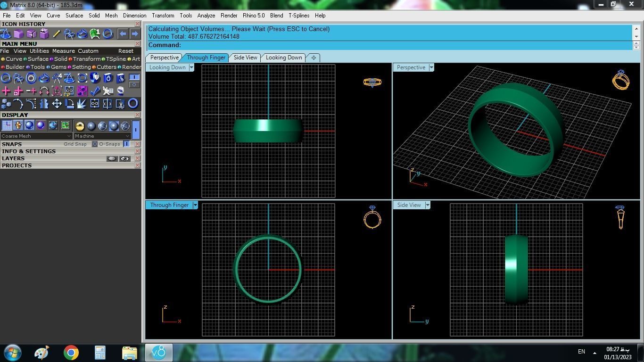644x362 pixels.
Task: Switch to the Looking Down tab
Action: 284,58
